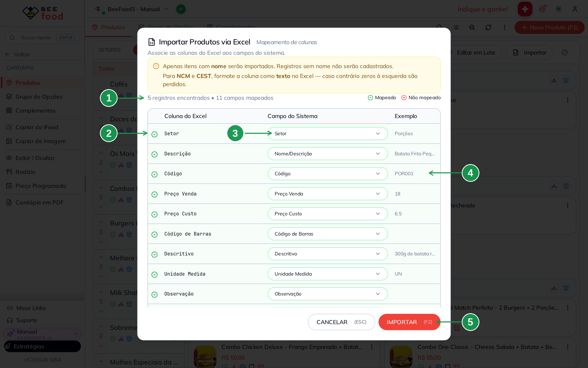588x368 pixels.
Task: Open the Unidade Medida field dropdown
Action: coord(327,274)
